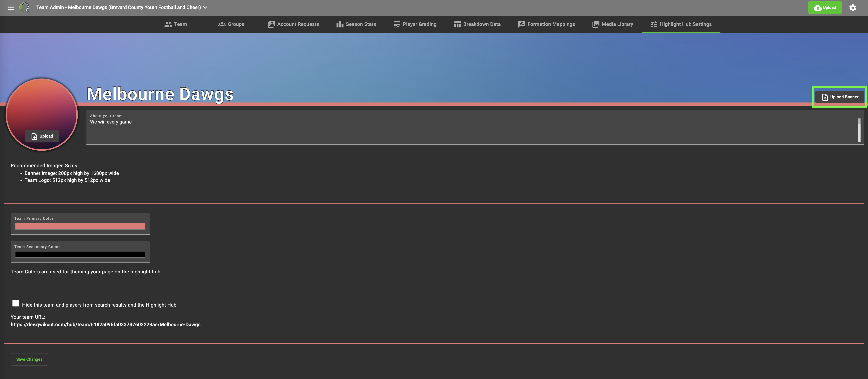Viewport: 868px width, 379px height.
Task: Click the Breakdown Data table icon
Action: 457,24
